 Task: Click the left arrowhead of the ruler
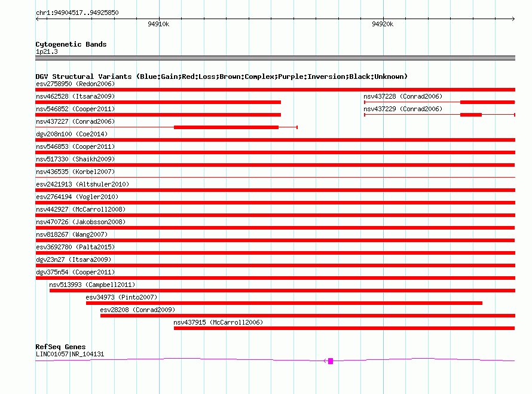coord(37,19)
